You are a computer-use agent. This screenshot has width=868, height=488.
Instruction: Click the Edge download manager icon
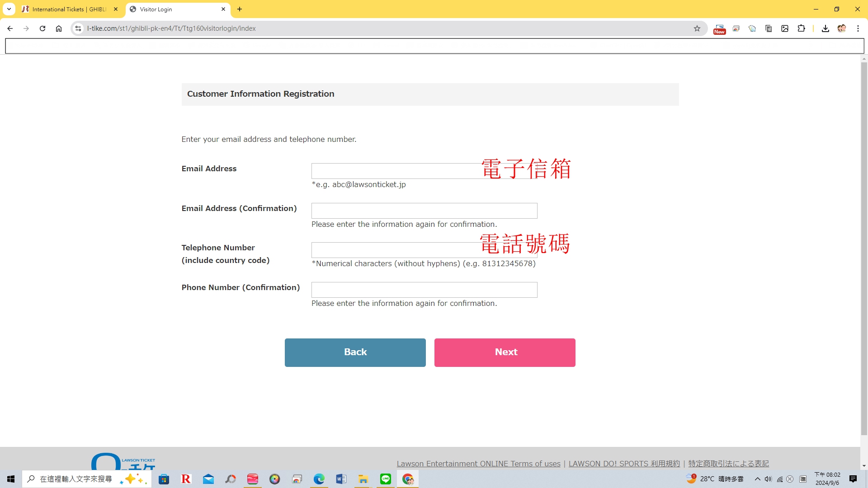point(825,28)
